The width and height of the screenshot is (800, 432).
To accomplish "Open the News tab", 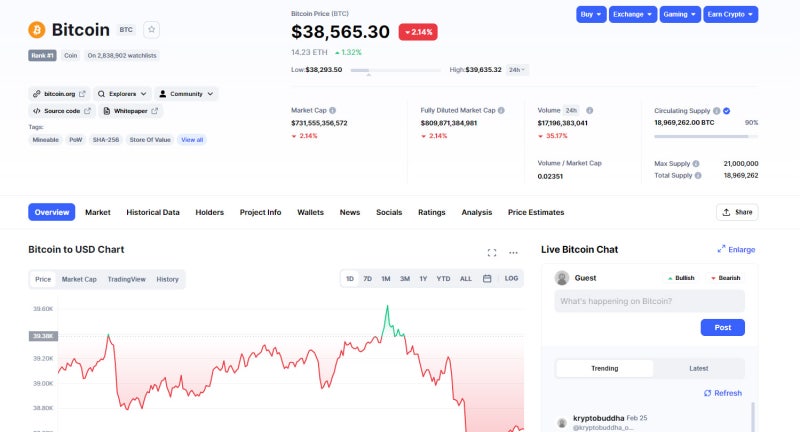I will click(x=350, y=212).
